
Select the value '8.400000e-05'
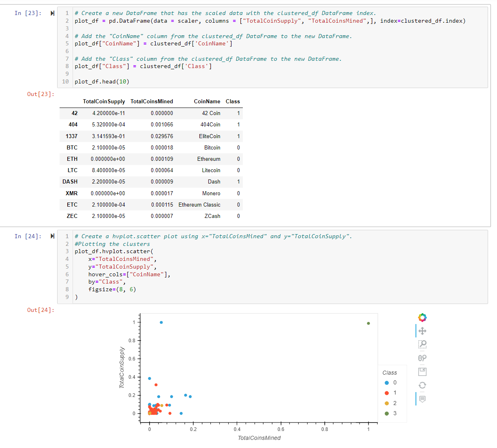(x=109, y=171)
